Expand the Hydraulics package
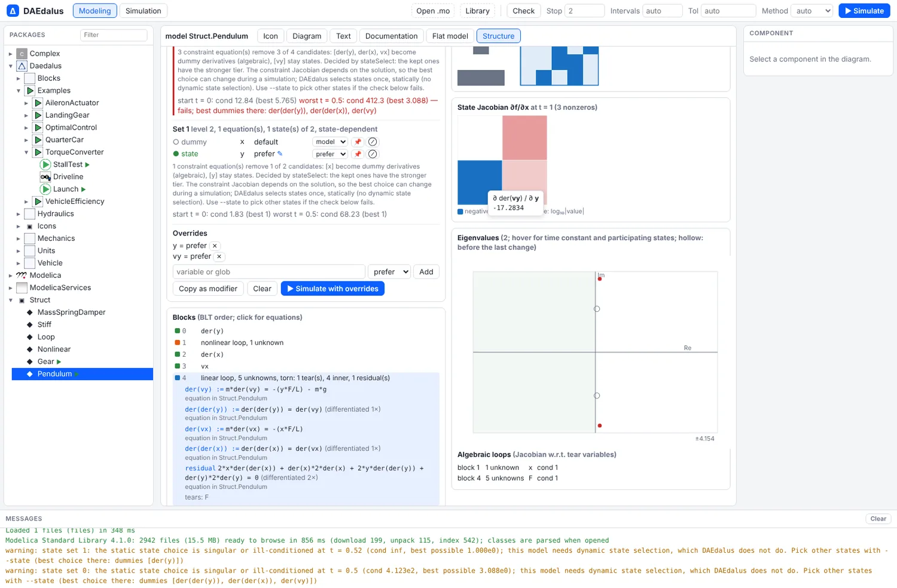 [19, 214]
